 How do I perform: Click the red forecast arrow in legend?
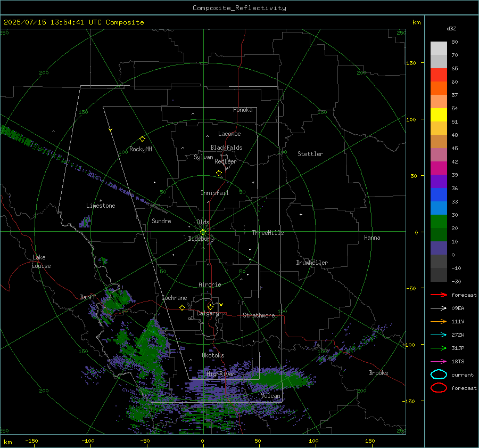pyautogui.click(x=439, y=295)
